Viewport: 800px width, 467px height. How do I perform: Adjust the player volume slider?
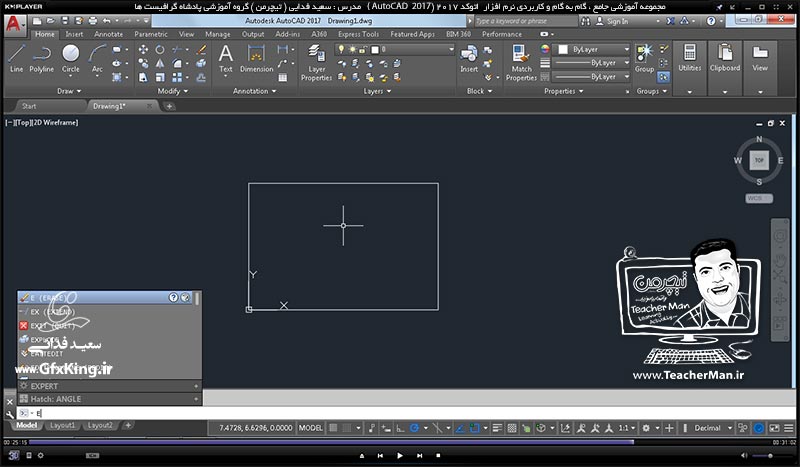point(769,455)
